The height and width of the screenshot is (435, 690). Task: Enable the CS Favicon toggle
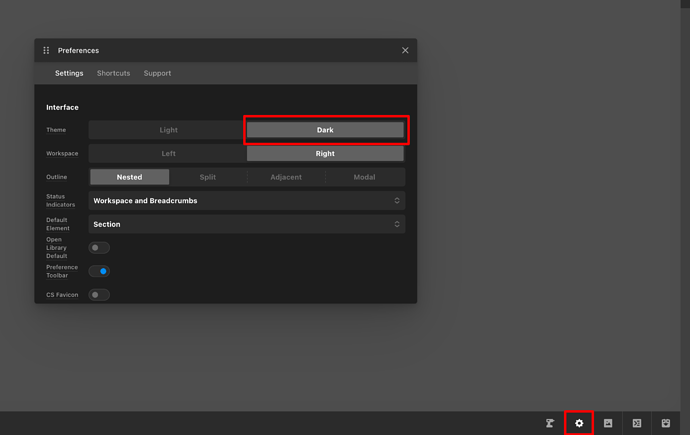(99, 295)
